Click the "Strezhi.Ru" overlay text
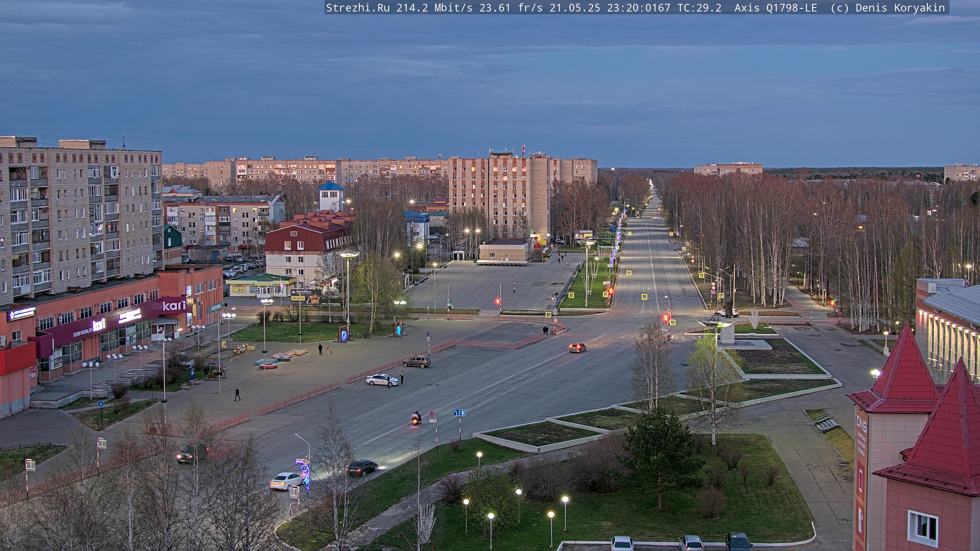The height and width of the screenshot is (551, 980). (x=358, y=8)
